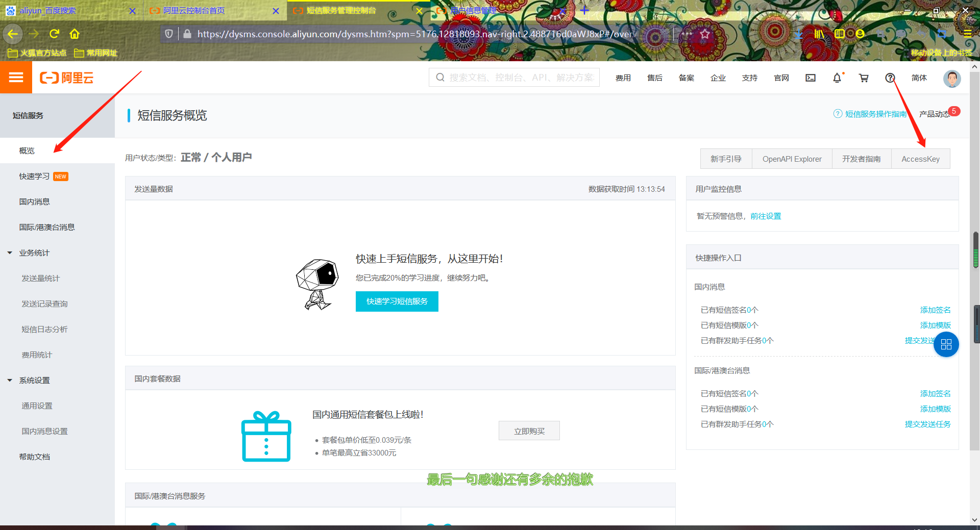Click the user avatar in top right
980x530 pixels.
pos(951,78)
